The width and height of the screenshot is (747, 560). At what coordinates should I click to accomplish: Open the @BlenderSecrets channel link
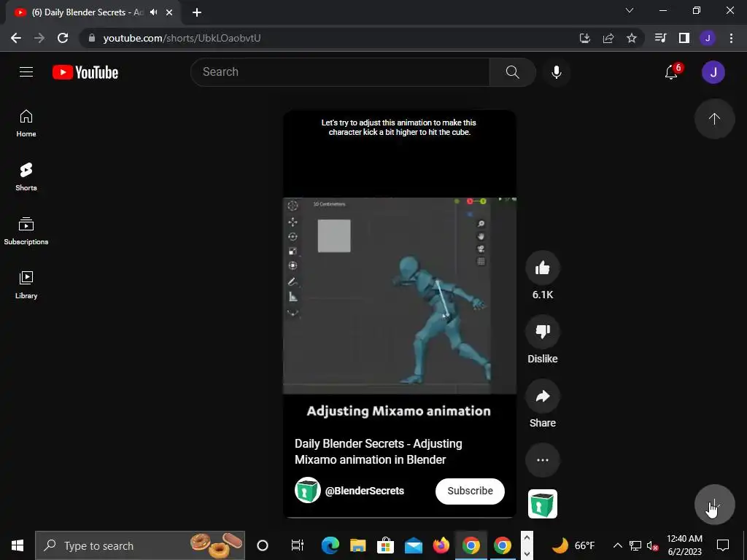[365, 491]
